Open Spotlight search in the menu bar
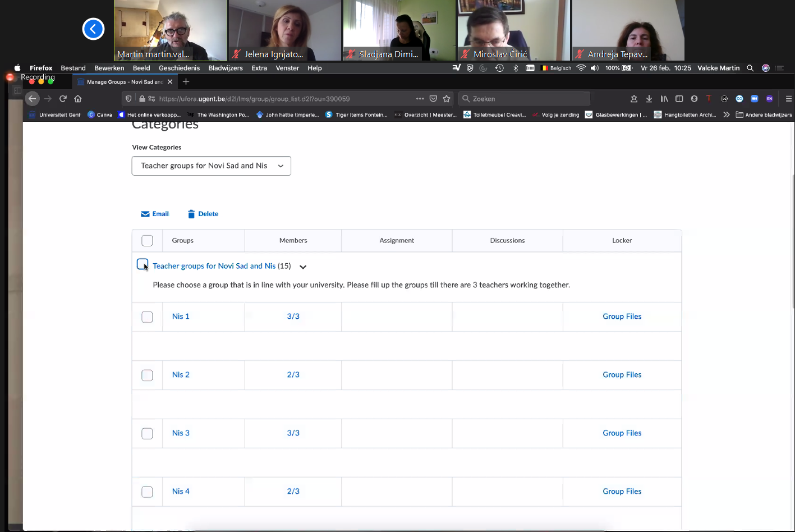795x532 pixels. point(750,68)
